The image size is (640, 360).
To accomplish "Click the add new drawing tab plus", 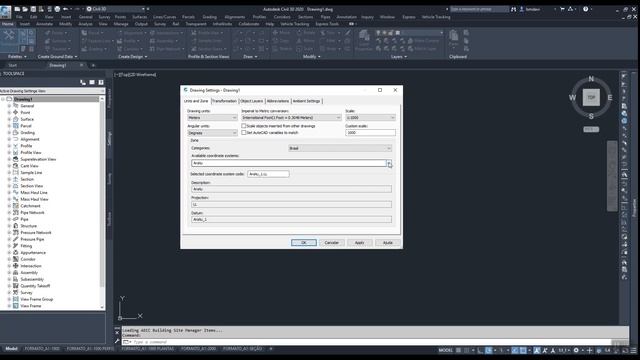I will tap(93, 65).
